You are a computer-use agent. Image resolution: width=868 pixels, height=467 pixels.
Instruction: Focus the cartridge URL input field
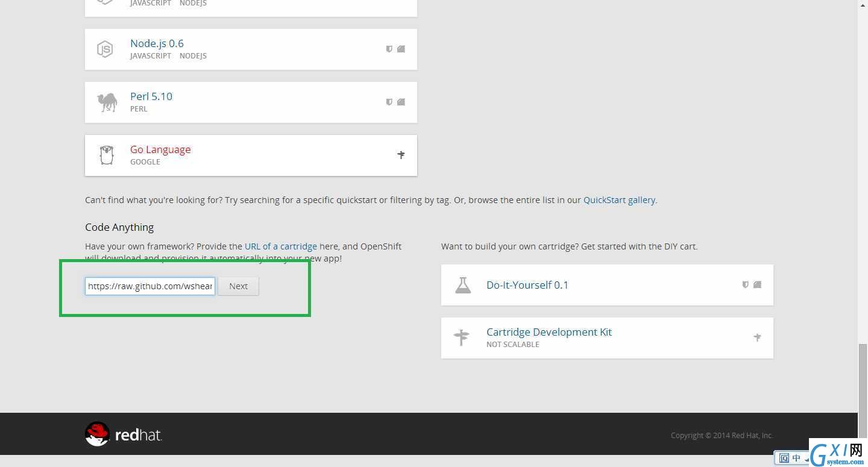coord(150,286)
